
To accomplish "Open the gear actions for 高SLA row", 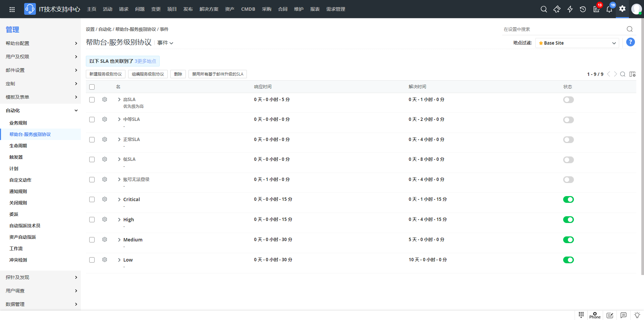I will coord(105,100).
